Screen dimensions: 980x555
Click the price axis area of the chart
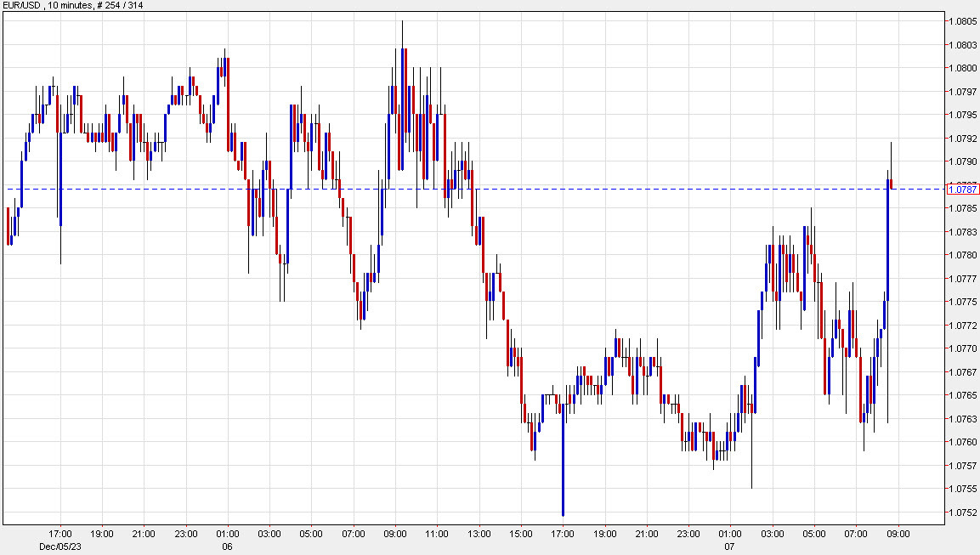point(961,340)
